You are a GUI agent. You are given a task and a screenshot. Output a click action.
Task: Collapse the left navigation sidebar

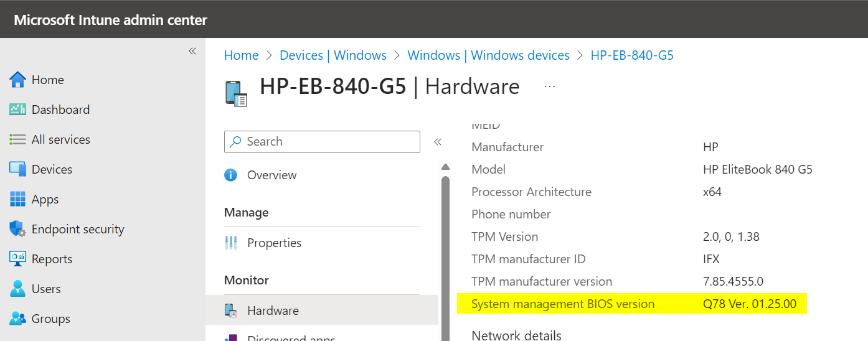pyautogui.click(x=192, y=51)
